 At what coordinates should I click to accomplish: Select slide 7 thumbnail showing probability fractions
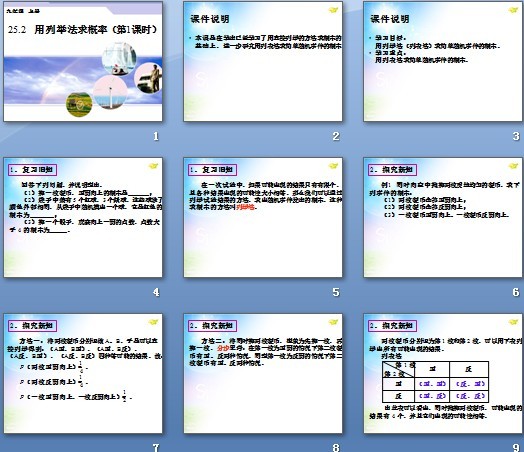[83, 373]
